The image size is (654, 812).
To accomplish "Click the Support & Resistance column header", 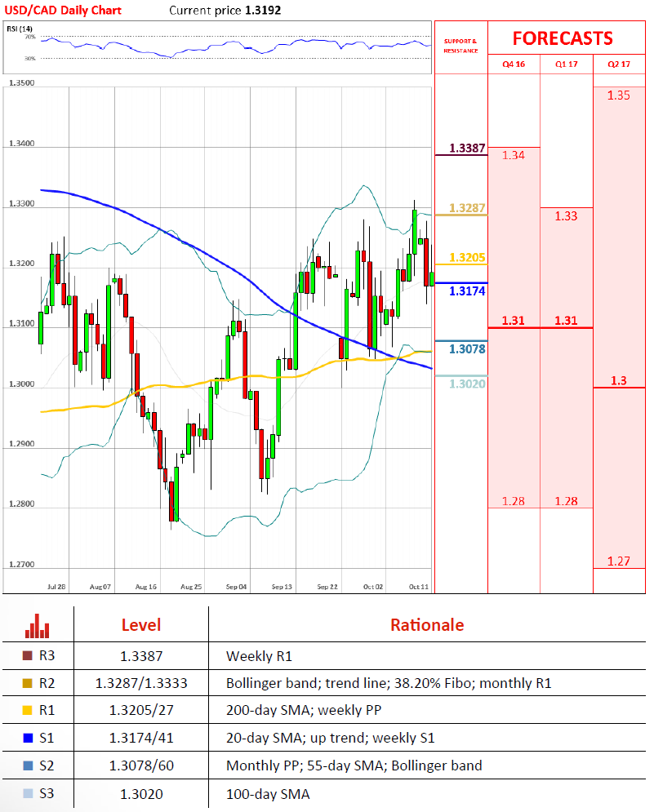I will coord(460,46).
